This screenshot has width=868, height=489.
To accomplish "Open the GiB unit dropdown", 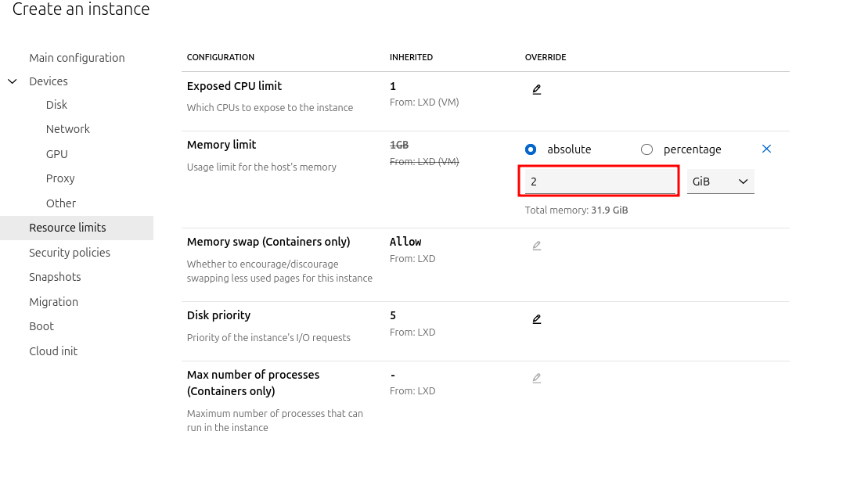I will (x=720, y=182).
